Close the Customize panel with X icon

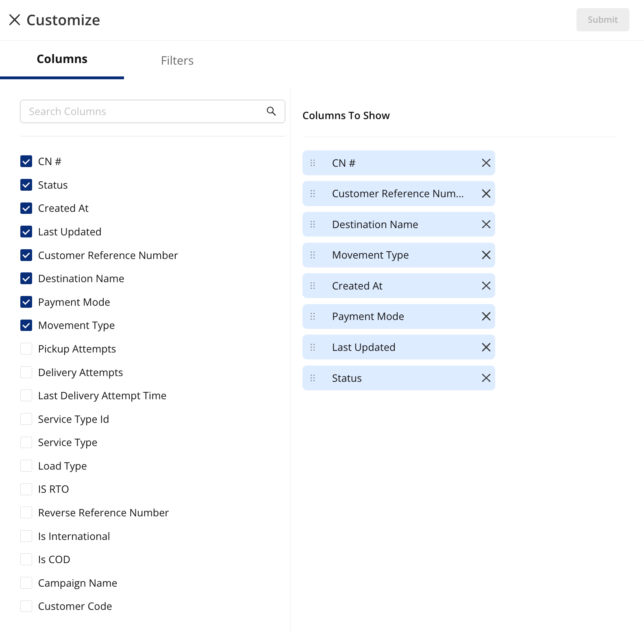point(15,20)
